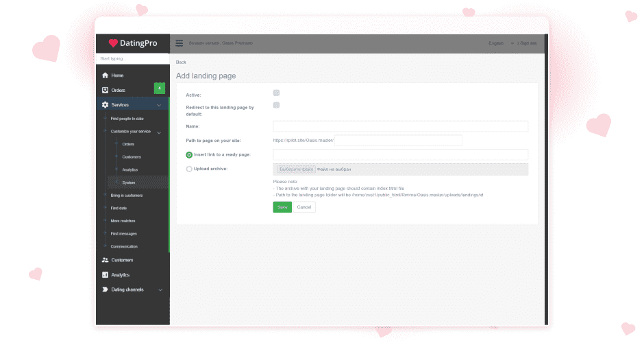Check Redirect to this landing page by default
This screenshot has height=343, width=644.
[276, 105]
